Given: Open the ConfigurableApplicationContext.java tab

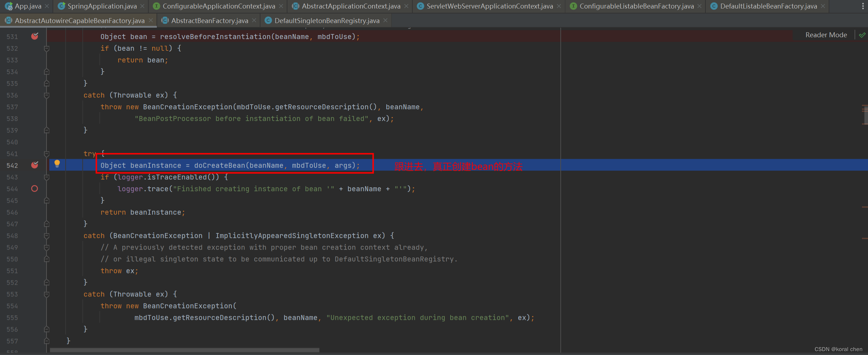Looking at the screenshot, I should click(x=219, y=6).
